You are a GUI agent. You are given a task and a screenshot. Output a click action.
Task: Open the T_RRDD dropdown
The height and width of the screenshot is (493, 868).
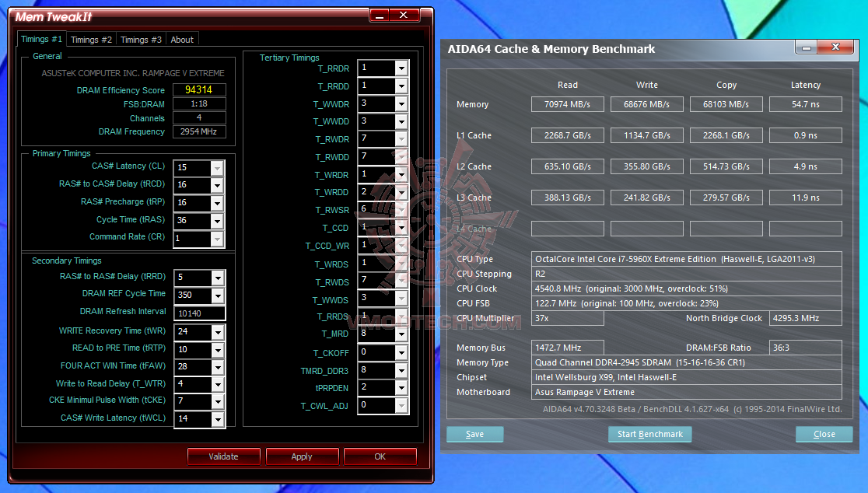coord(402,86)
